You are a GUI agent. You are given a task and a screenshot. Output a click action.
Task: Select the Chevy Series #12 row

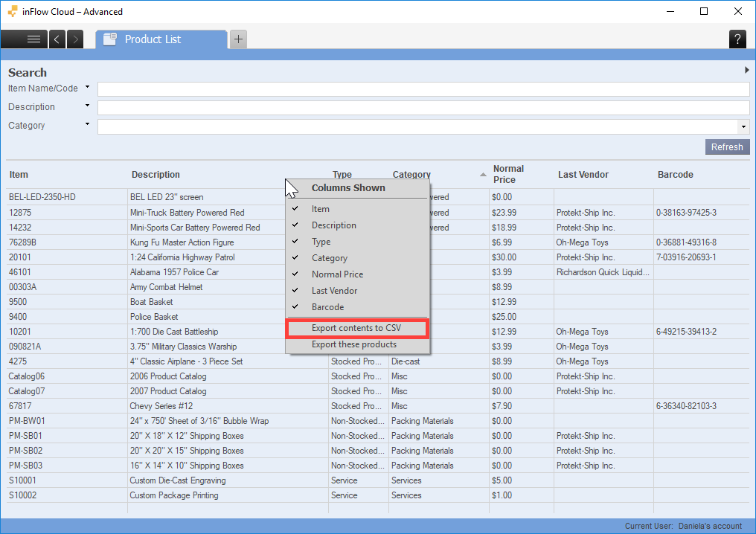click(161, 406)
